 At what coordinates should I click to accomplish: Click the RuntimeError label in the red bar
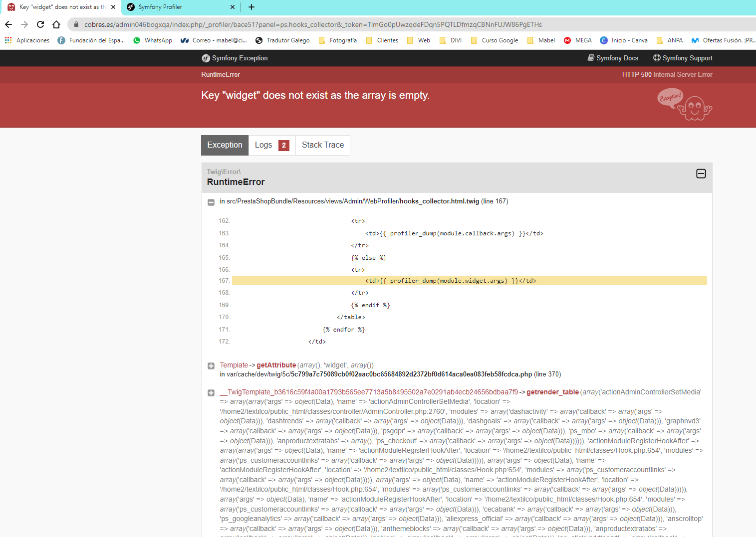click(221, 75)
